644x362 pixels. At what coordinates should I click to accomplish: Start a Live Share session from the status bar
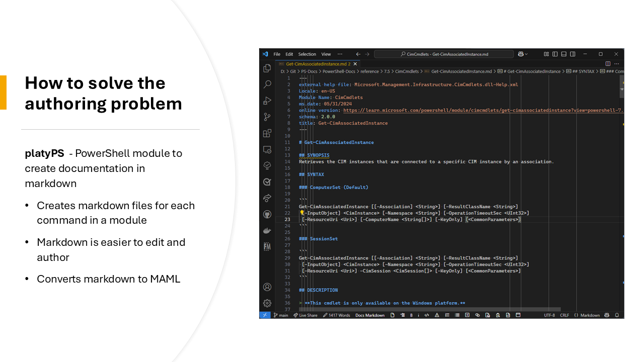coord(306,315)
